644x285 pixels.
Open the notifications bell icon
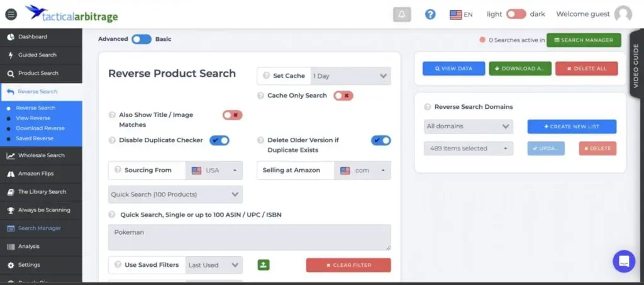[402, 14]
